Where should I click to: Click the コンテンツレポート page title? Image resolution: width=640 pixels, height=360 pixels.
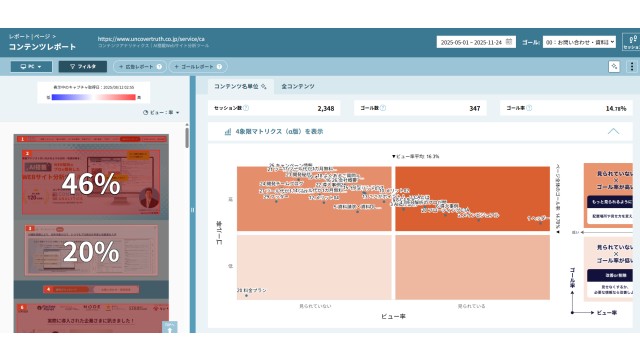[x=42, y=47]
